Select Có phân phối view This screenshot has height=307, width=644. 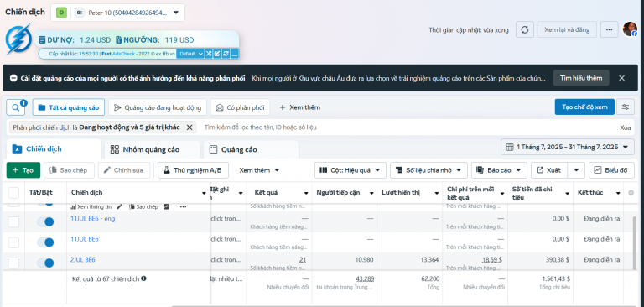[241, 107]
